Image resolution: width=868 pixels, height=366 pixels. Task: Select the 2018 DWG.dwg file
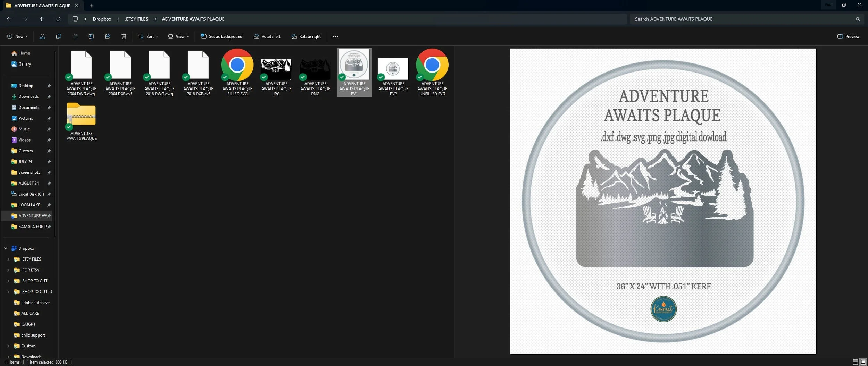click(x=159, y=73)
